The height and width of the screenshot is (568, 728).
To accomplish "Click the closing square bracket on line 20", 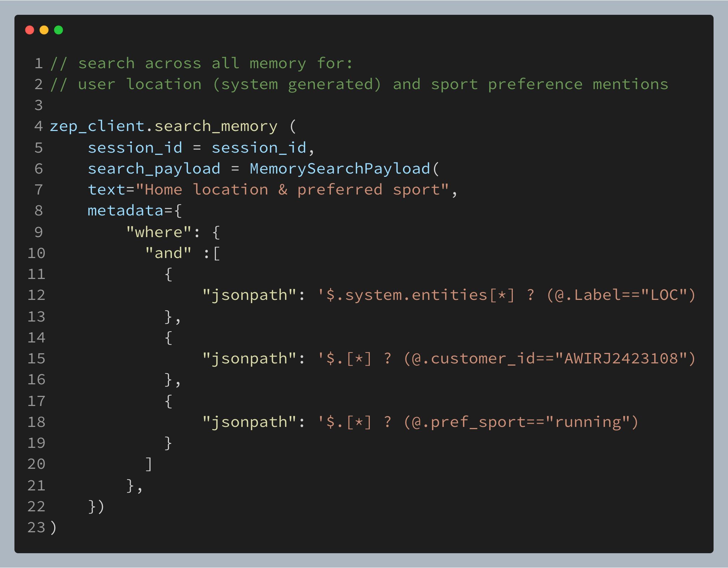I will [x=149, y=464].
